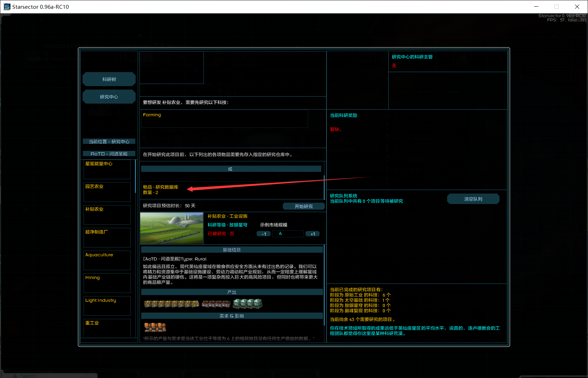Switch to the 研究中心 tab
This screenshot has width=588, height=378.
click(109, 97)
